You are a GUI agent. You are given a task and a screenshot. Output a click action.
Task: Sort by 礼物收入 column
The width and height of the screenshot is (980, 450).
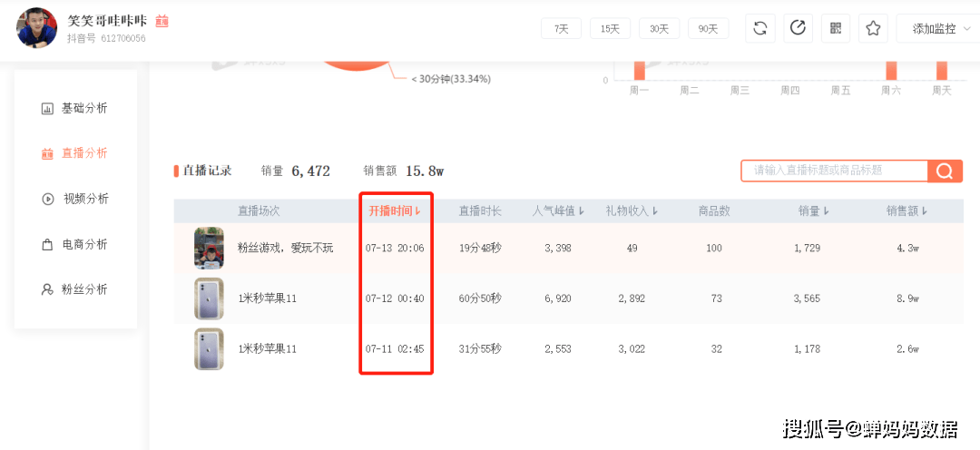(x=632, y=211)
